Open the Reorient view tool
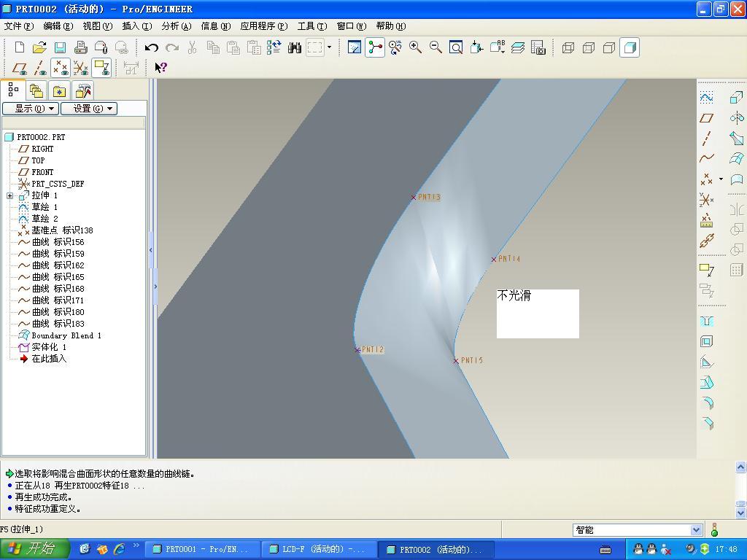Screen dimensions: 747x560 (x=476, y=47)
